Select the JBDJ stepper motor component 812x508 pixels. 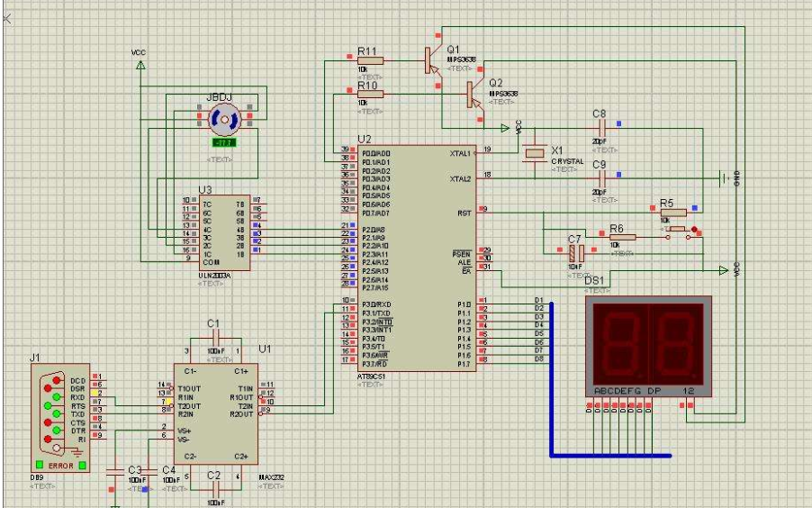point(222,117)
